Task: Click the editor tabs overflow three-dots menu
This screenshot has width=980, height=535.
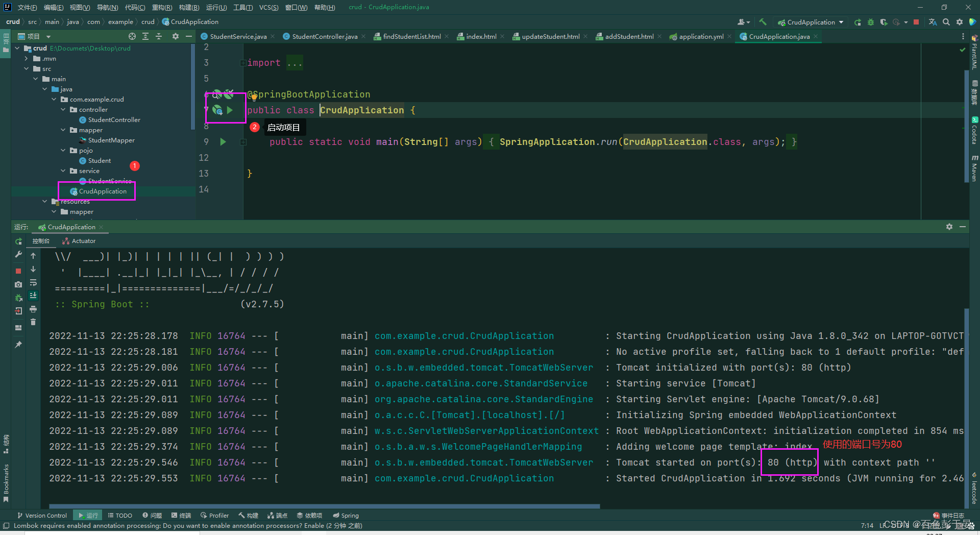Action: pyautogui.click(x=963, y=36)
